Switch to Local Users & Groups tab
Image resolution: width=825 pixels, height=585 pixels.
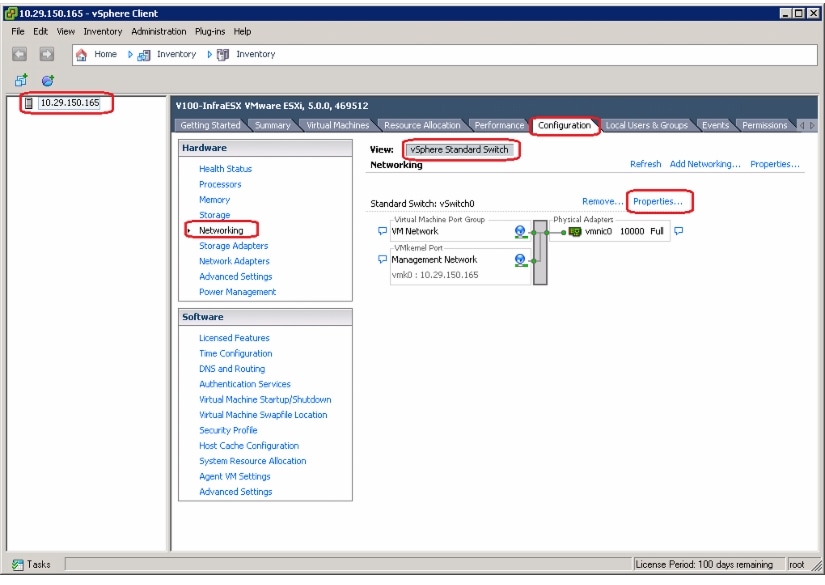point(647,125)
